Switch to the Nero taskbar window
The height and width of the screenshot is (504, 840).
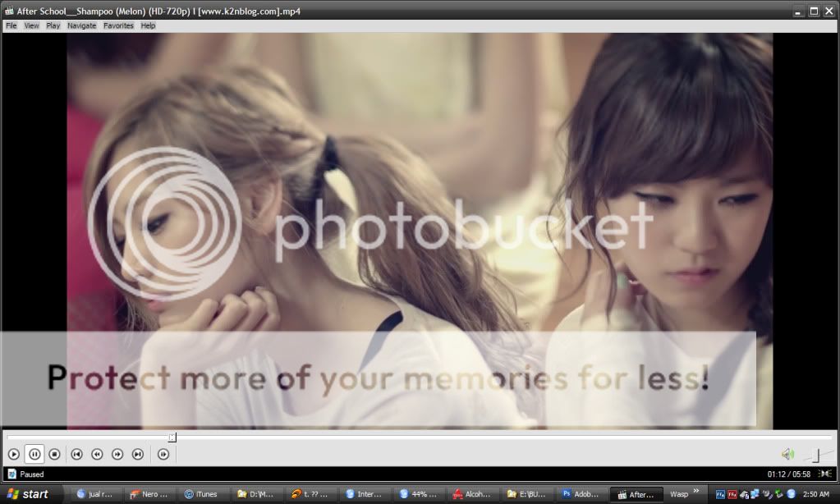click(149, 494)
